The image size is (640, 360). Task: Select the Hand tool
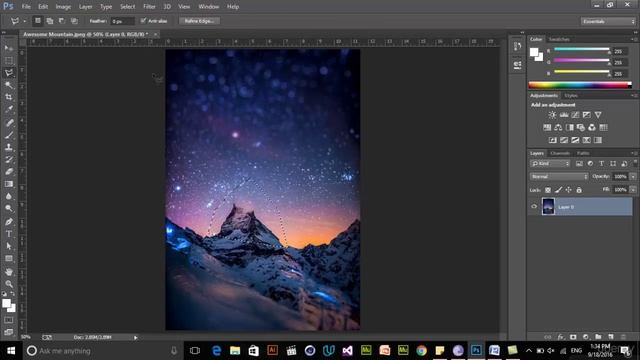coord(9,272)
